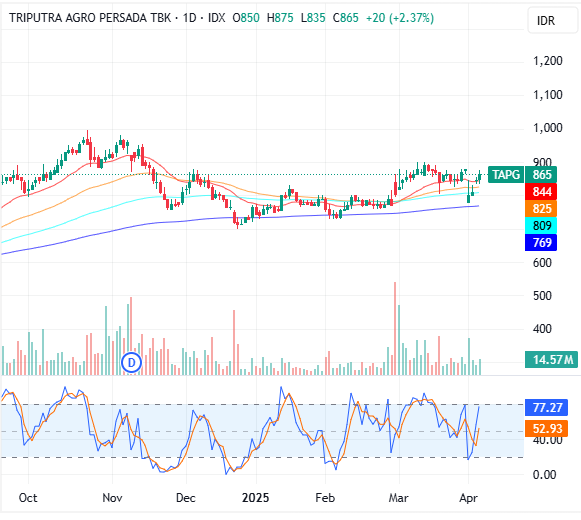This screenshot has width=581, height=520.
Task: Click the 2025 label on time axis
Action: tap(256, 497)
